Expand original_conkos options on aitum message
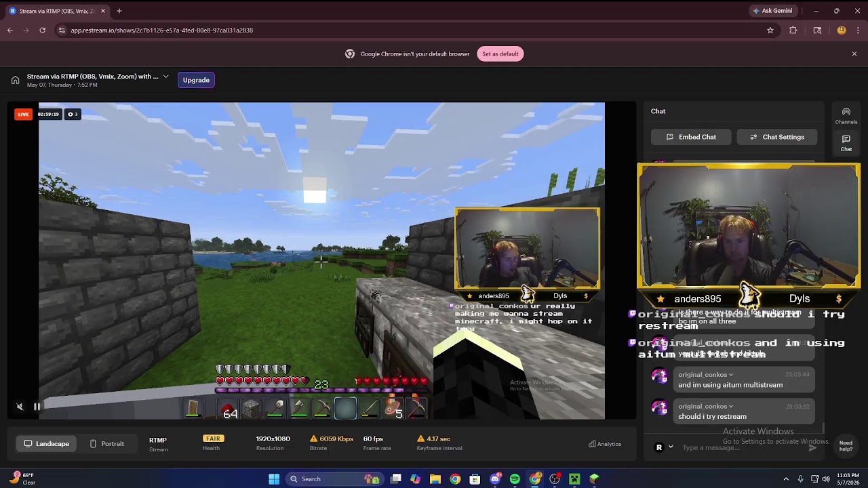Screen dimensions: 868x488 [x=731, y=375]
